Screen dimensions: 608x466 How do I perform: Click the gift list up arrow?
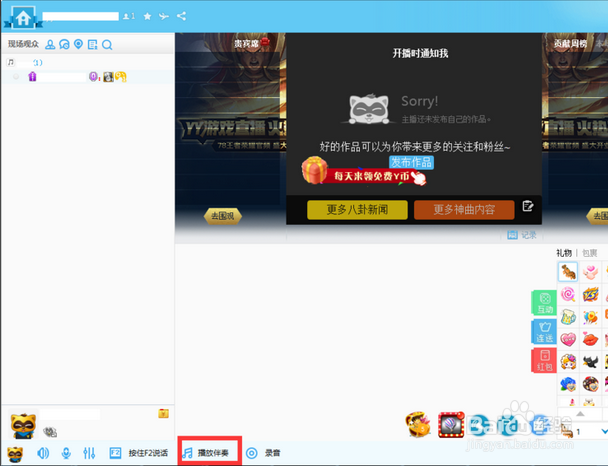pyautogui.click(x=580, y=414)
